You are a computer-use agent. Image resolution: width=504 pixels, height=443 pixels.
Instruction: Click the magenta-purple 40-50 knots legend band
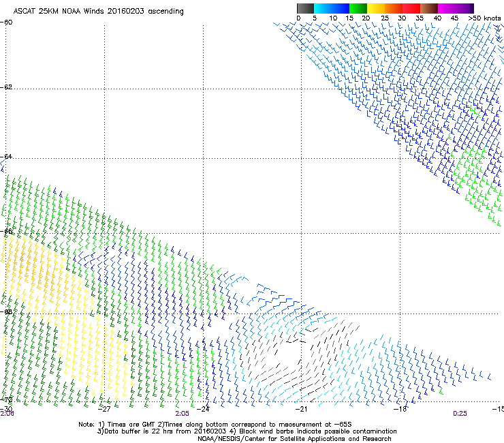click(x=456, y=8)
